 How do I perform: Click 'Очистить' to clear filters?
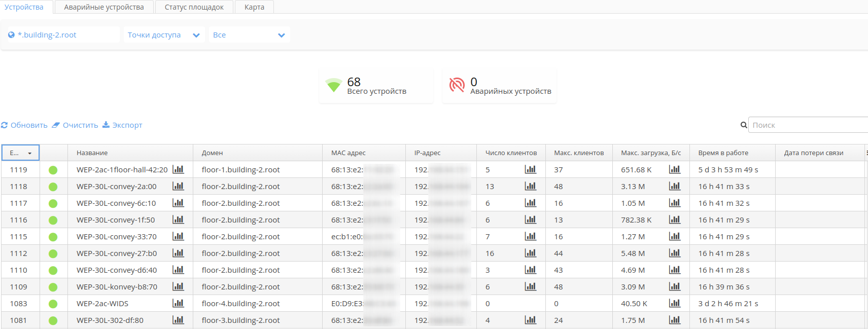point(75,125)
